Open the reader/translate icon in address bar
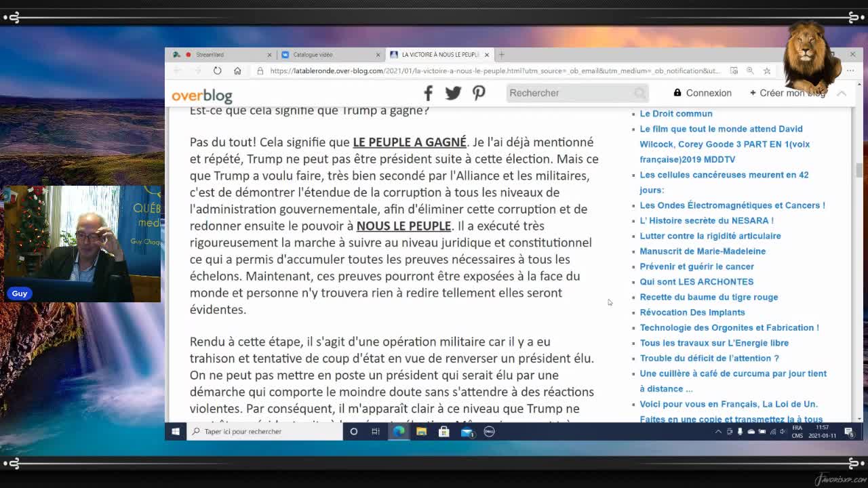 pos(734,70)
